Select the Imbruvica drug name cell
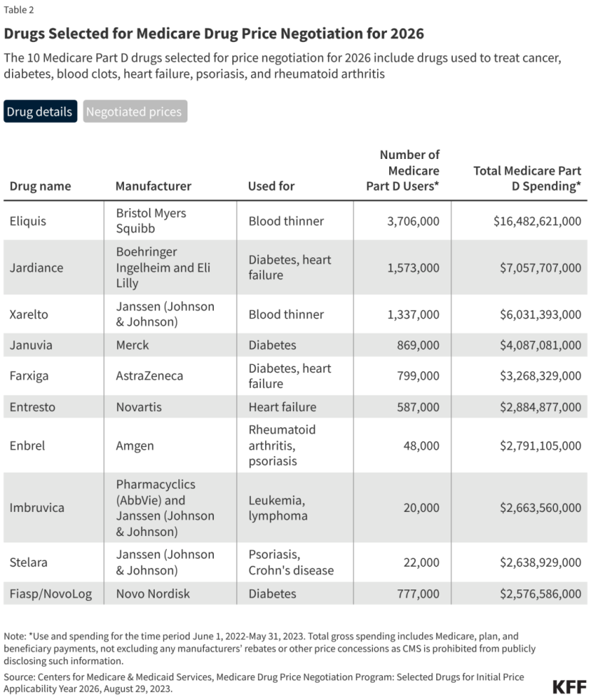 (36, 508)
